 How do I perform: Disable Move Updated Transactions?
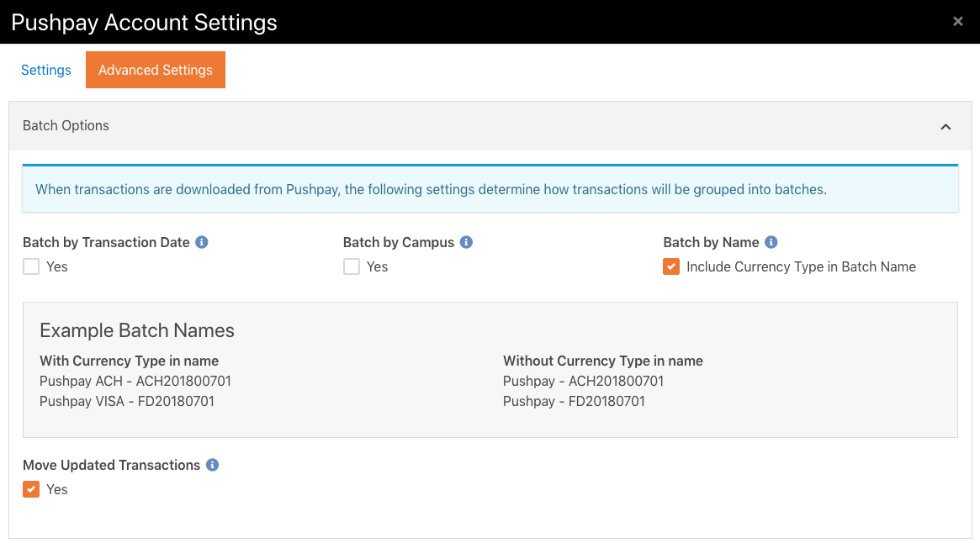pos(30,488)
